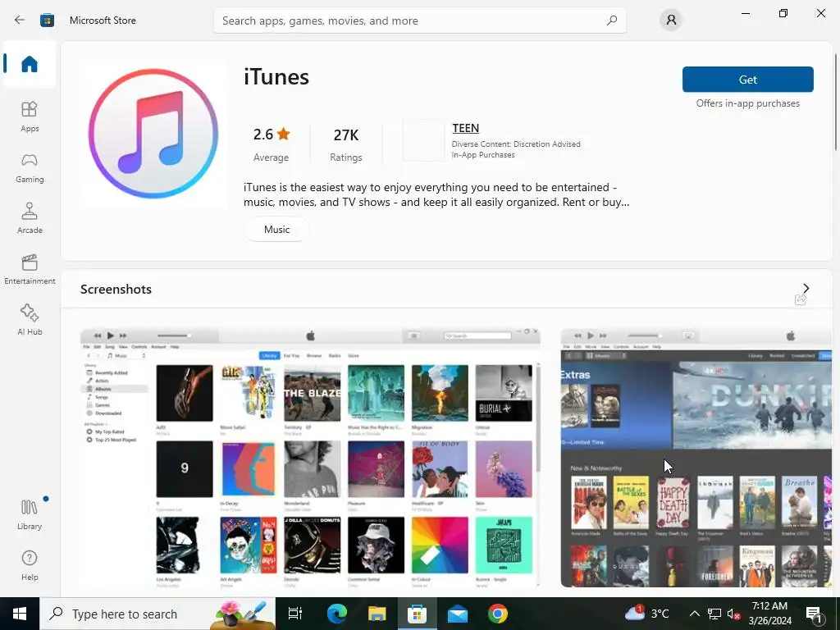840x630 pixels.
Task: Click the search magnifier icon
Action: 611,21
